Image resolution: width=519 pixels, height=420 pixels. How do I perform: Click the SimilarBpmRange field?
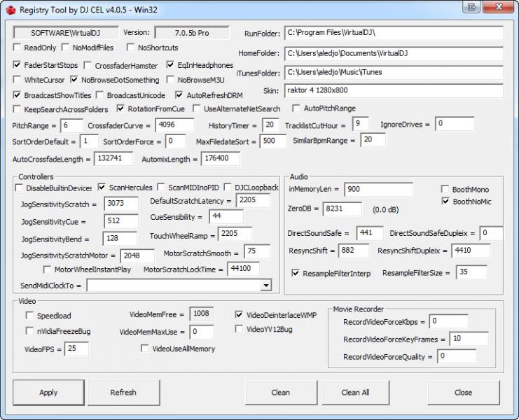coord(373,140)
